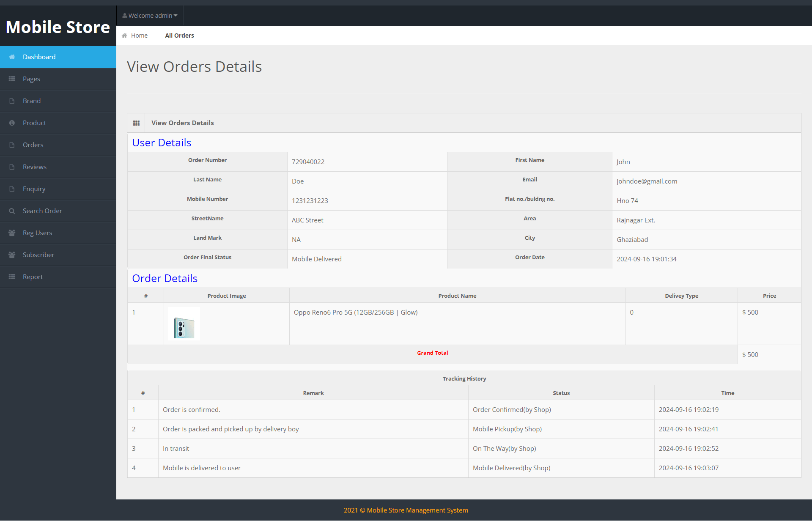Click the Oppo Reno6 product thumbnail

click(184, 324)
